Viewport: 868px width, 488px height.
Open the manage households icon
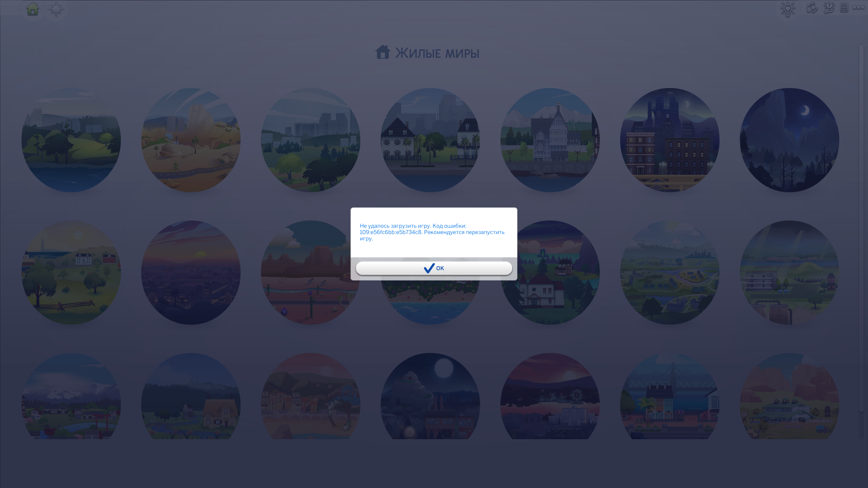pos(812,8)
